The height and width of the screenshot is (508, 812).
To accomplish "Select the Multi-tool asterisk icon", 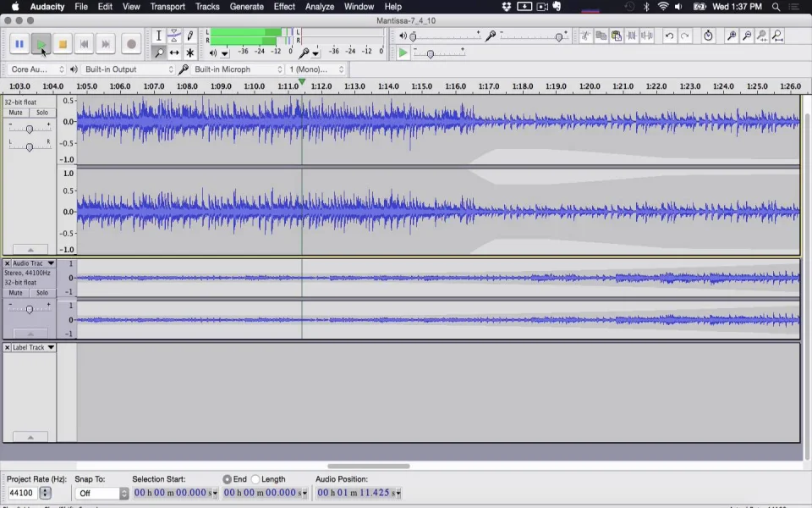I will tap(190, 52).
